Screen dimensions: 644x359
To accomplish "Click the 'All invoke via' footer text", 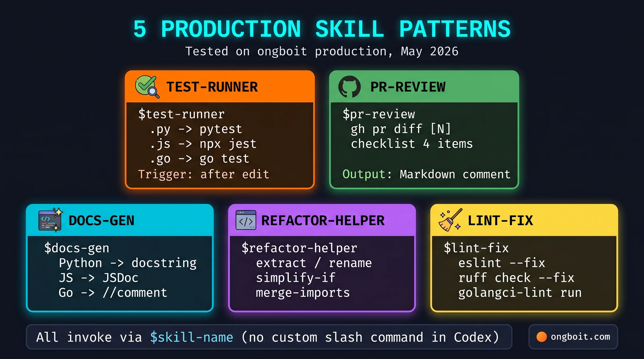I will pyautogui.click(x=89, y=337).
